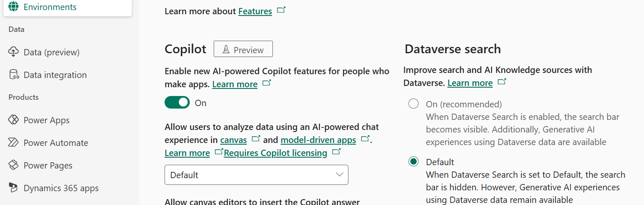The image size is (644, 205).
Task: Open the Data integration menu item
Action: tap(55, 75)
